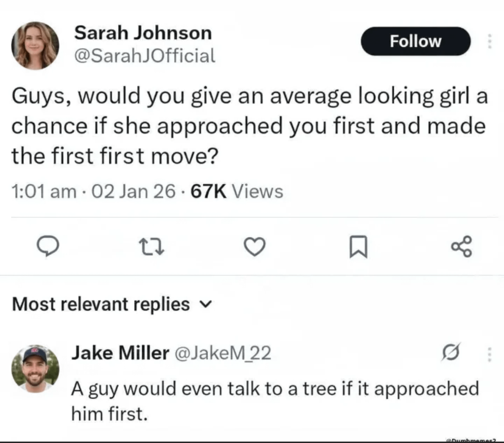Share the post using the share icon
This screenshot has width=504, height=443.
click(462, 246)
